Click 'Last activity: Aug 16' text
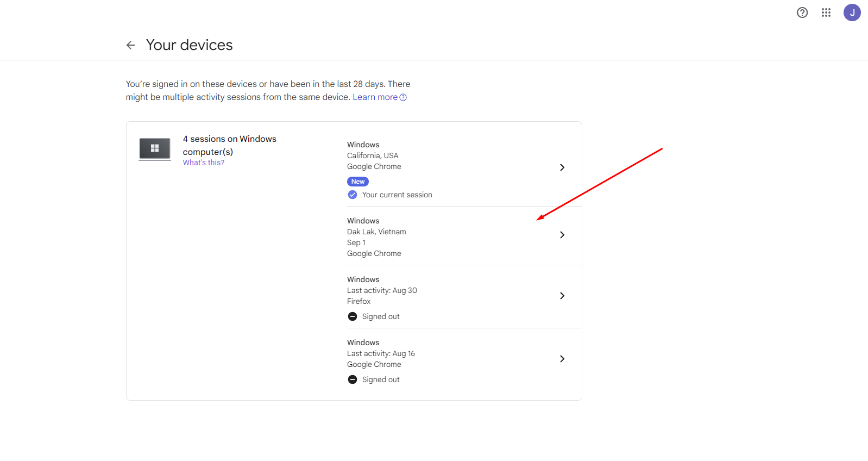 [381, 353]
